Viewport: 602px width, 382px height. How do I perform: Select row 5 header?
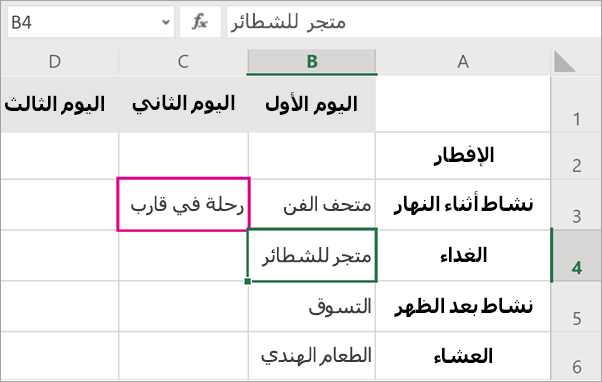[x=576, y=306]
